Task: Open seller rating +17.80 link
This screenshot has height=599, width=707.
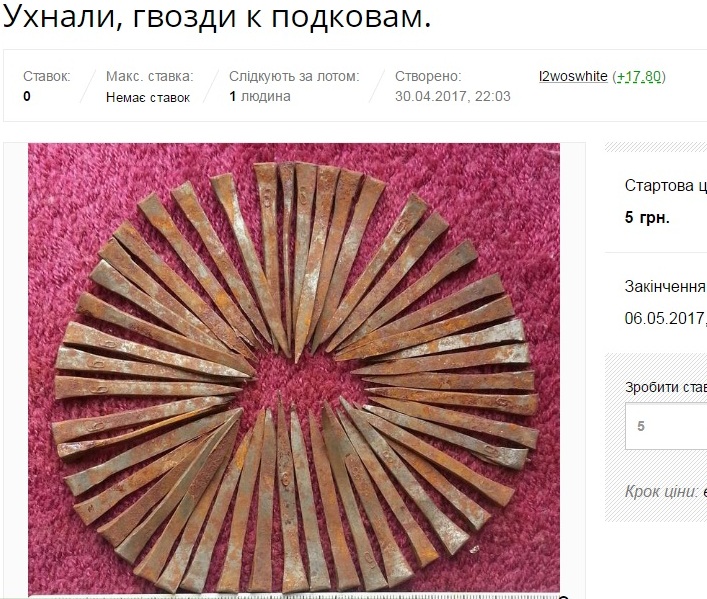Action: 639,77
